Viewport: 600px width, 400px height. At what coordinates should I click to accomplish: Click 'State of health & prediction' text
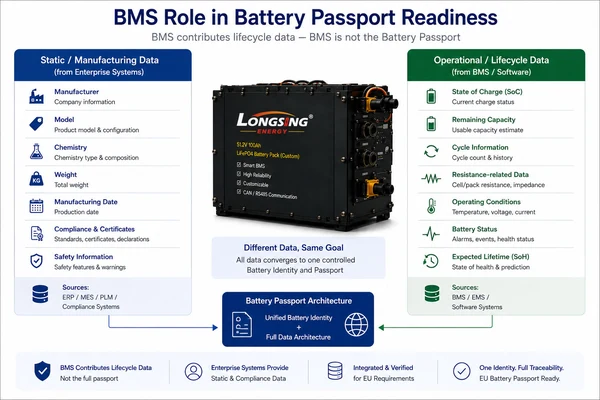pos(491,267)
